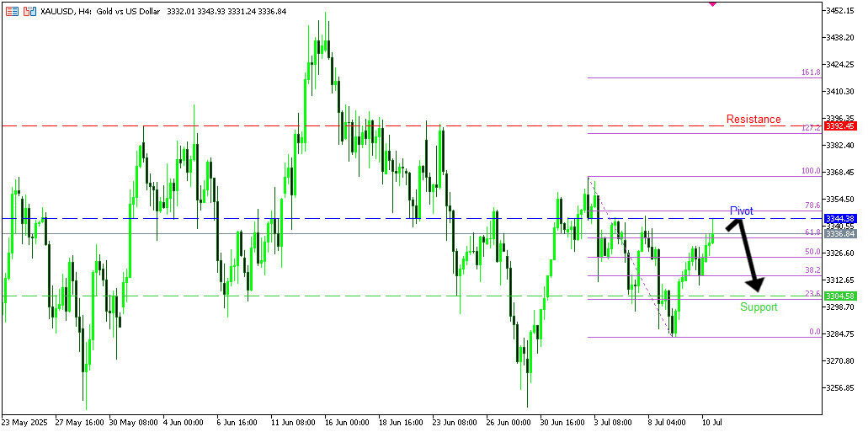Click the 23 May 2025 date on time axis
868x432 pixels.
[x=24, y=422]
